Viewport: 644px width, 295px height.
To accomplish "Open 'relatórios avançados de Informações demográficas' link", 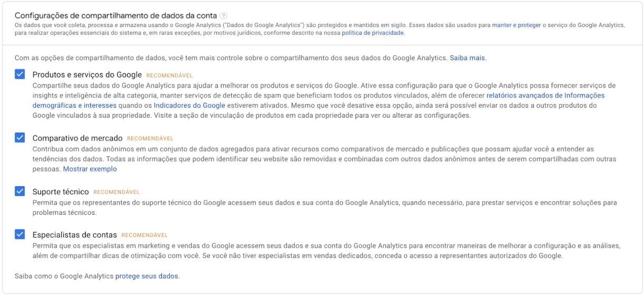I will point(545,96).
